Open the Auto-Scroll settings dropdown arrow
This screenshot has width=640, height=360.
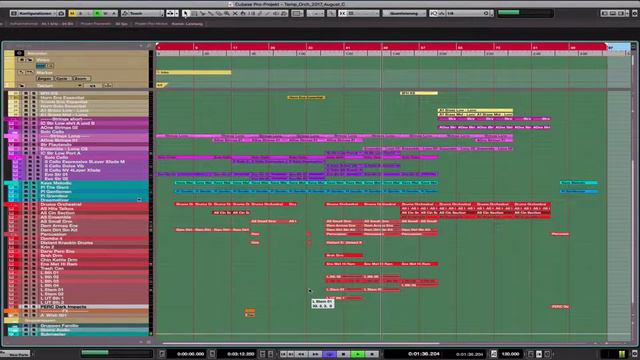coord(176,13)
